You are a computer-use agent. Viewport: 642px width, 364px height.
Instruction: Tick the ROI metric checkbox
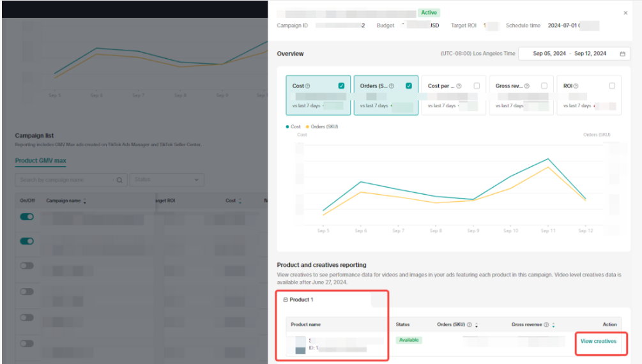612,86
